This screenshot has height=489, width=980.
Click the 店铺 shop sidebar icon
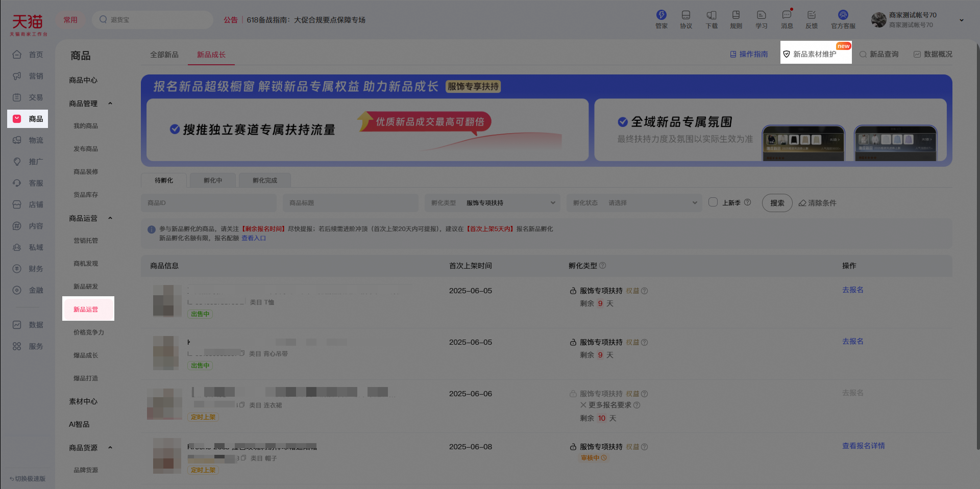pyautogui.click(x=17, y=204)
